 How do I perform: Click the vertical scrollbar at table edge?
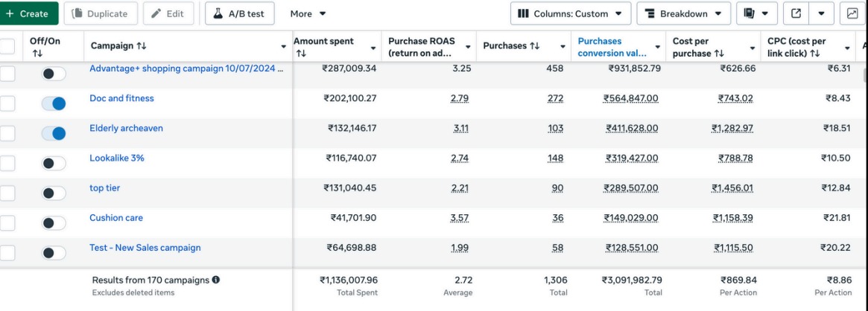tap(865, 74)
